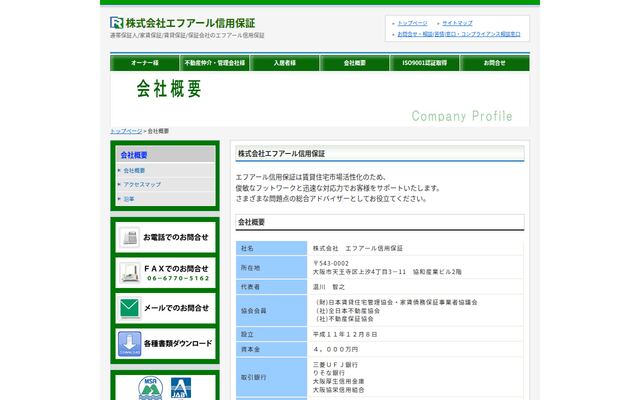Screen dimensions: 640x400
Task: Click the 〒543-0002 postal code text
Action: (331, 263)
